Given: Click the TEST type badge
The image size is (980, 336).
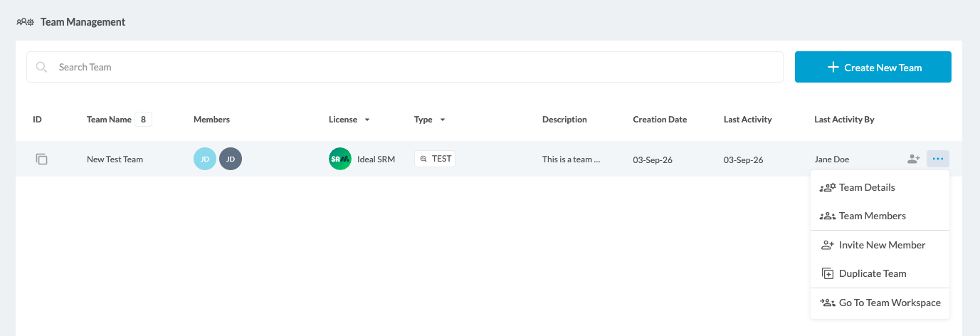Looking at the screenshot, I should point(435,159).
